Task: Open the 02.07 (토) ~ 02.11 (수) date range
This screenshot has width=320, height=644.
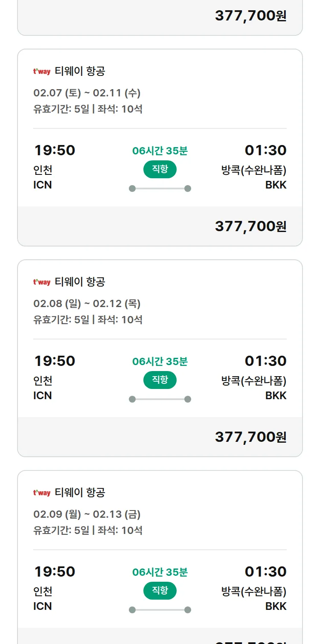Action: coord(87,93)
